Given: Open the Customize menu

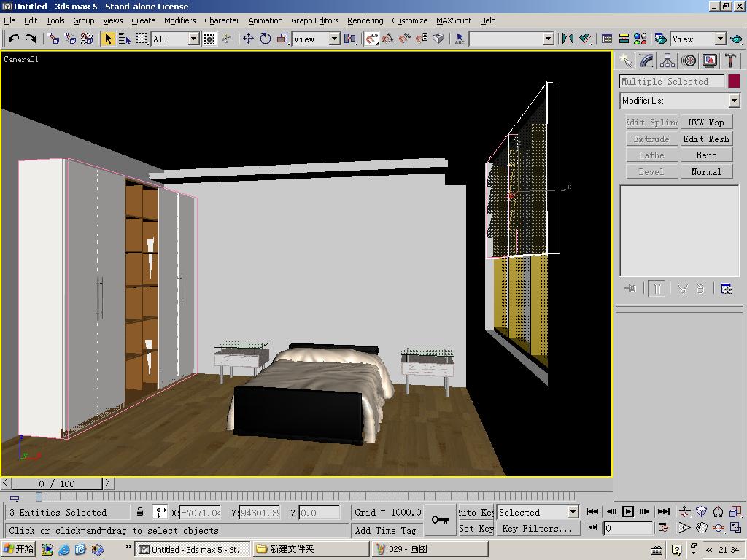Looking at the screenshot, I should click(x=410, y=20).
